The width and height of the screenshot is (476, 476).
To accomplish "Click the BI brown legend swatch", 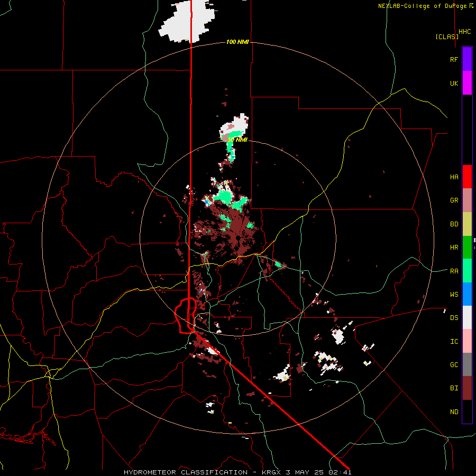I will (467, 388).
